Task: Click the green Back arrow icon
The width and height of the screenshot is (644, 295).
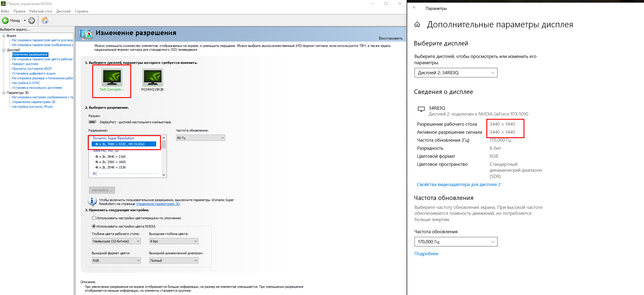Action: click(5, 20)
